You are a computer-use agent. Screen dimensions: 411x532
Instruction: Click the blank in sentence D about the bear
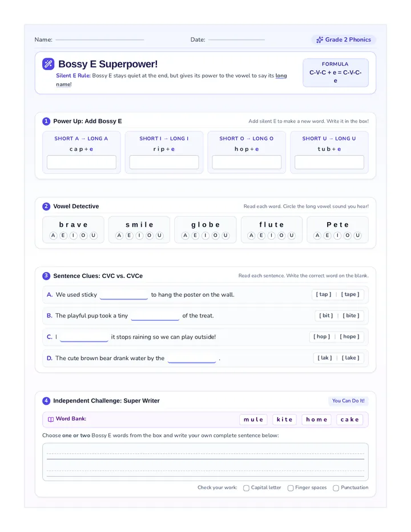192,358
